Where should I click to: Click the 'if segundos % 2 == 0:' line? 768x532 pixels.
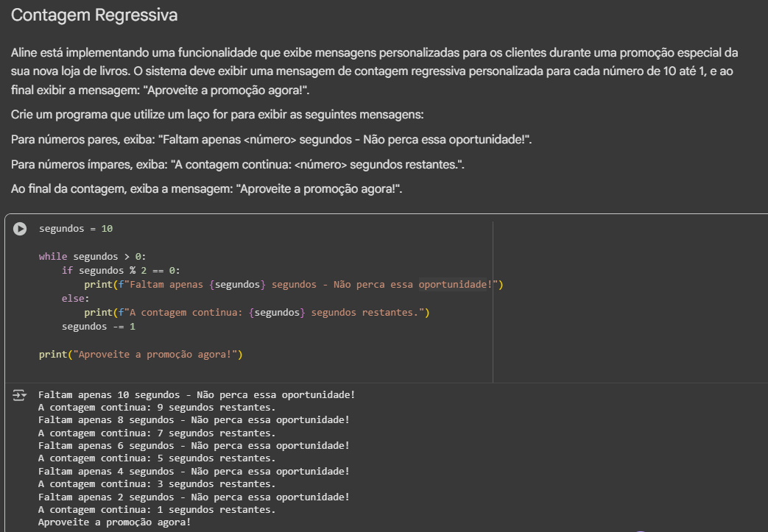[121, 270]
